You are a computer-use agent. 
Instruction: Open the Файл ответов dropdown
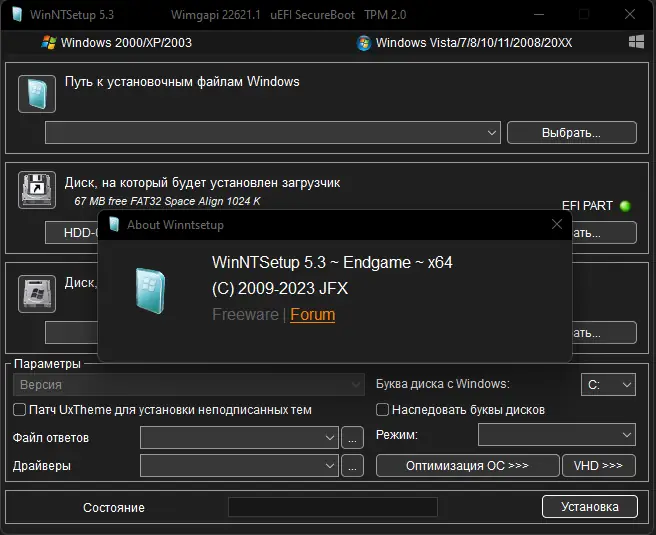coord(239,438)
